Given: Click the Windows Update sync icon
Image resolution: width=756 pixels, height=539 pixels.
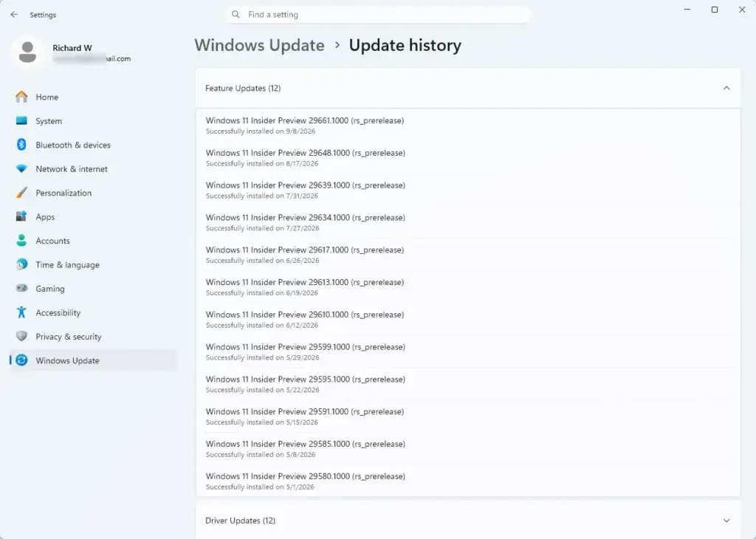Looking at the screenshot, I should coord(21,360).
